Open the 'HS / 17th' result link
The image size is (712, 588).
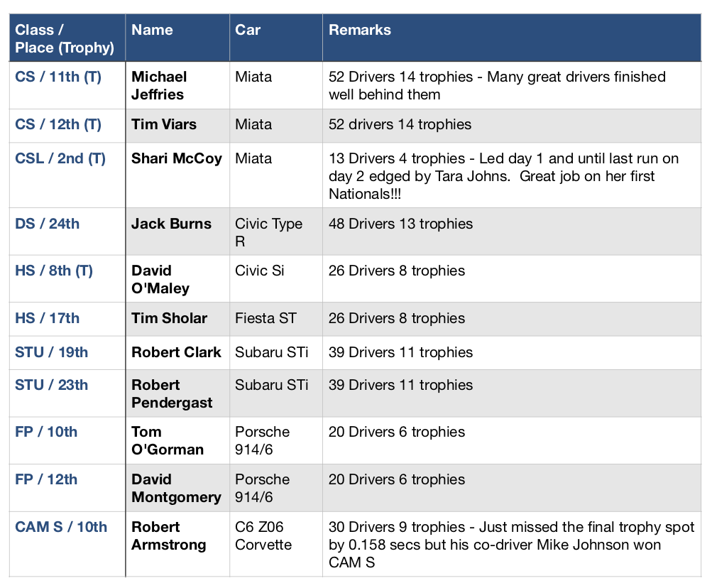pos(48,318)
